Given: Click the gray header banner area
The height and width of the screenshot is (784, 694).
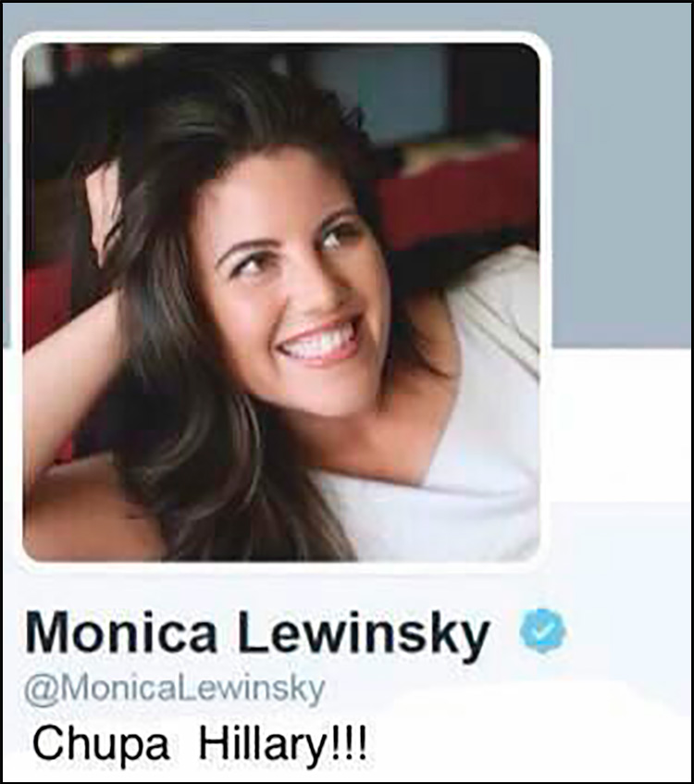Looking at the screenshot, I should [x=620, y=175].
